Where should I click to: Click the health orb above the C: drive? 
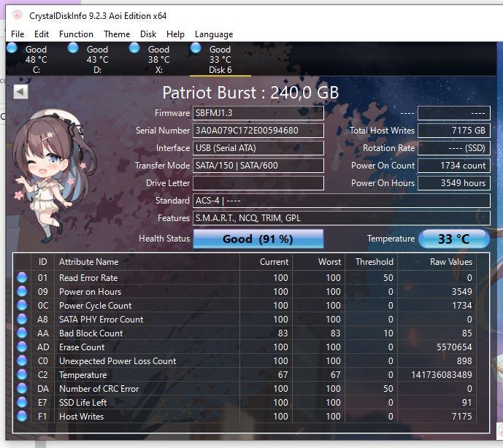coord(12,47)
